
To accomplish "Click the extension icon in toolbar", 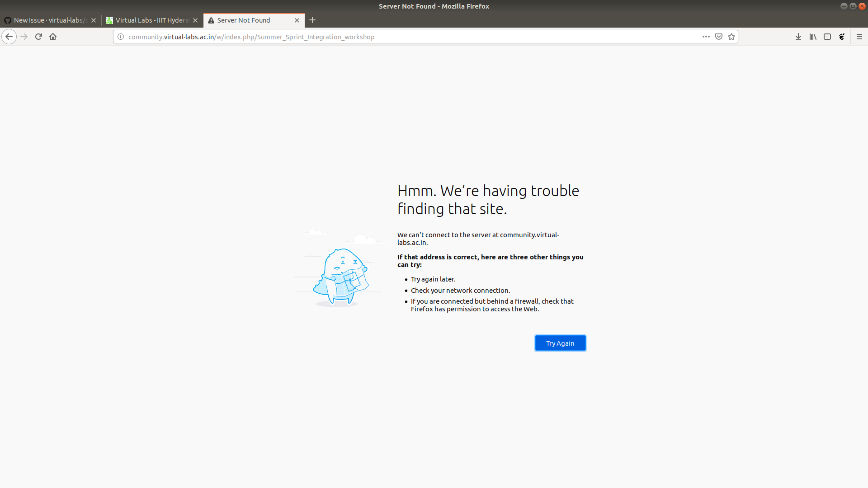I will [x=842, y=37].
